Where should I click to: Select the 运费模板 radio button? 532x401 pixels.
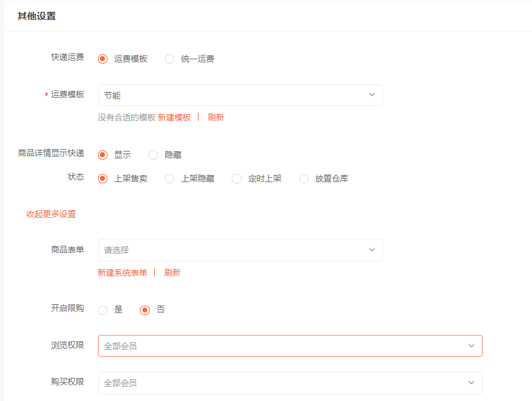pos(103,59)
